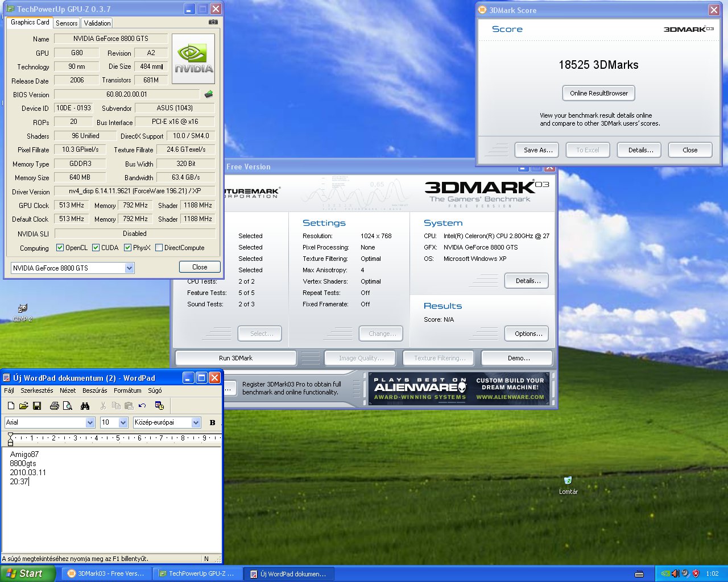Open Print Preview from WordPad toolbar
Screen dimensions: 728x582
68,406
